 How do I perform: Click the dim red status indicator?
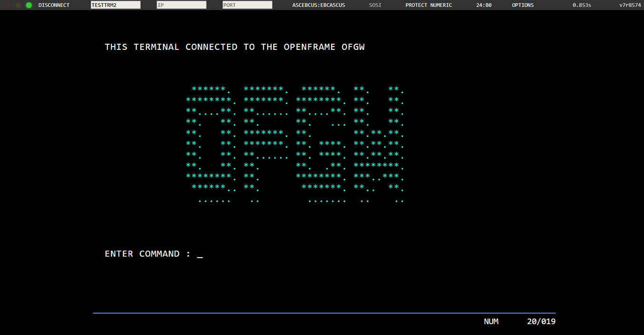coord(8,5)
